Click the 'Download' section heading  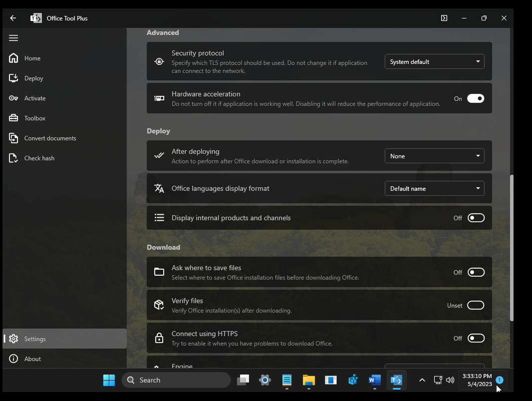pyautogui.click(x=163, y=247)
